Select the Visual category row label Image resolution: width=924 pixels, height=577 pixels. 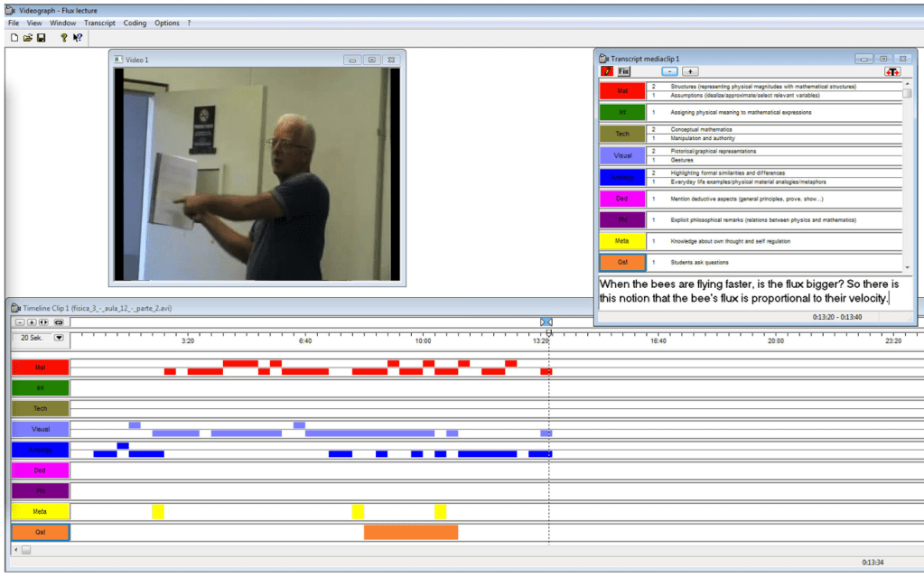[41, 430]
